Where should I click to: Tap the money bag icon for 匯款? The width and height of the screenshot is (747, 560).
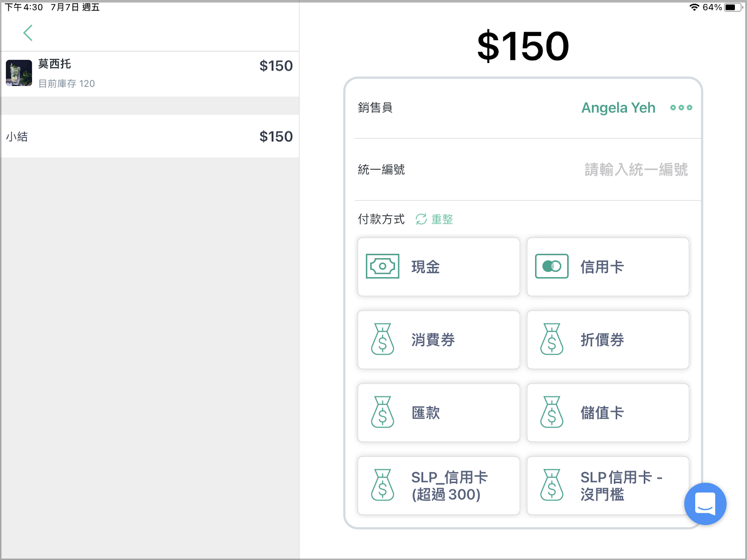click(x=382, y=412)
